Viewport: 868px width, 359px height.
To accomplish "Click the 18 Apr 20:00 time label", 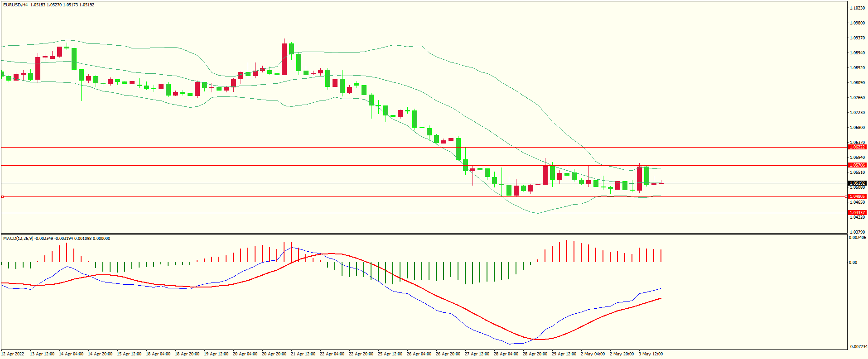I will point(187,354).
